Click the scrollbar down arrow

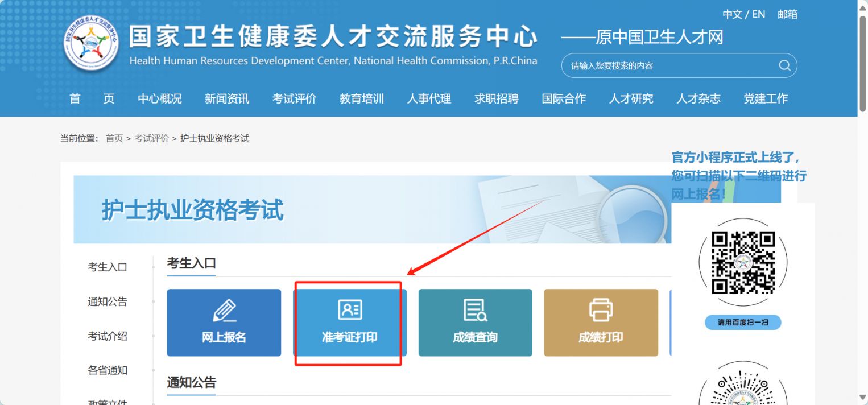862,398
